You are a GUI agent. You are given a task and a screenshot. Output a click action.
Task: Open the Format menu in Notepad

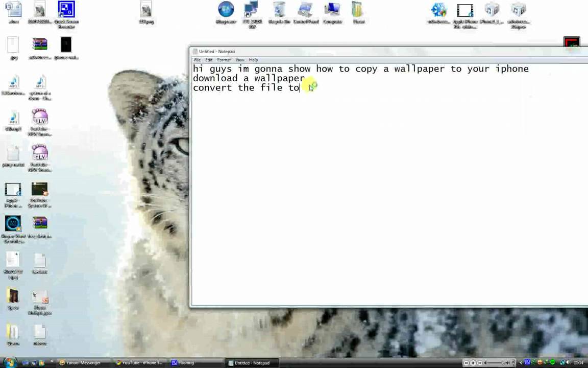(224, 60)
